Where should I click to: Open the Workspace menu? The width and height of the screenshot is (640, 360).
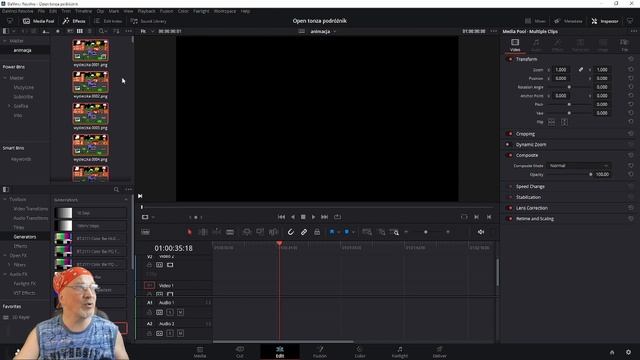(225, 11)
